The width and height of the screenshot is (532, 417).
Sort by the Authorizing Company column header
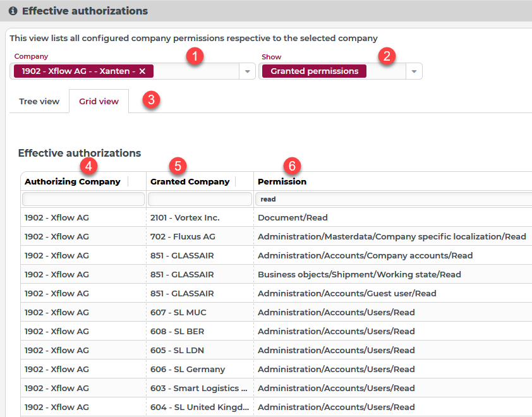click(73, 181)
